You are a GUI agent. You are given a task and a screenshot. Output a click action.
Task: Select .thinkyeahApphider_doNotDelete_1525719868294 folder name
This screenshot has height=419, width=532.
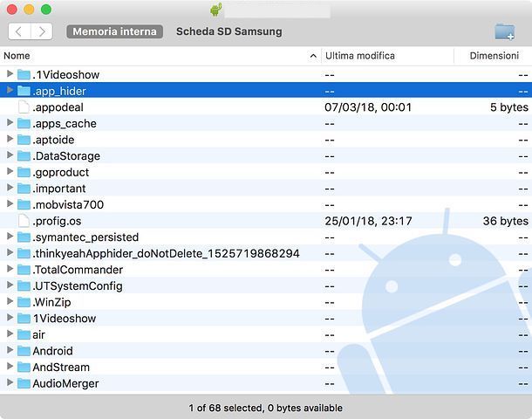(x=167, y=254)
